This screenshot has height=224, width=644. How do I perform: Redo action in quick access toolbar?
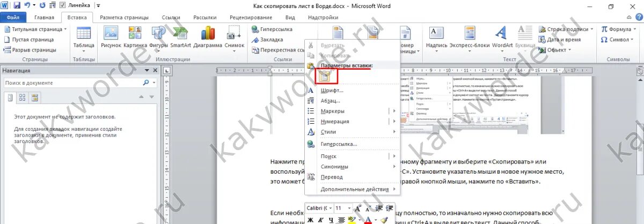pyautogui.click(x=43, y=5)
